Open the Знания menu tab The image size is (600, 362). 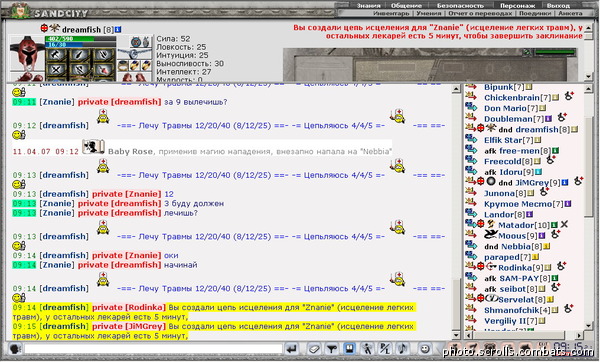tap(368, 5)
